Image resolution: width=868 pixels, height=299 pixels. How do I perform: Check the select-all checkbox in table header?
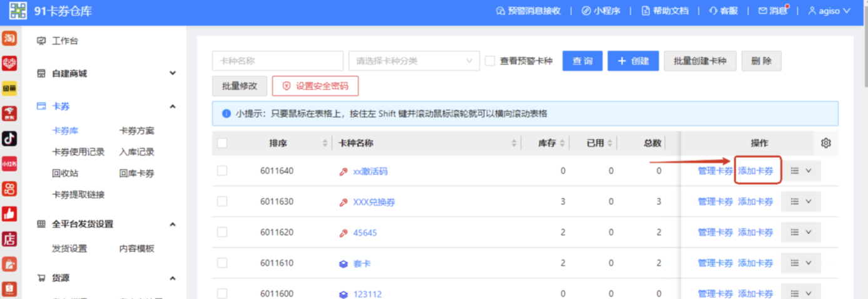[x=222, y=144]
